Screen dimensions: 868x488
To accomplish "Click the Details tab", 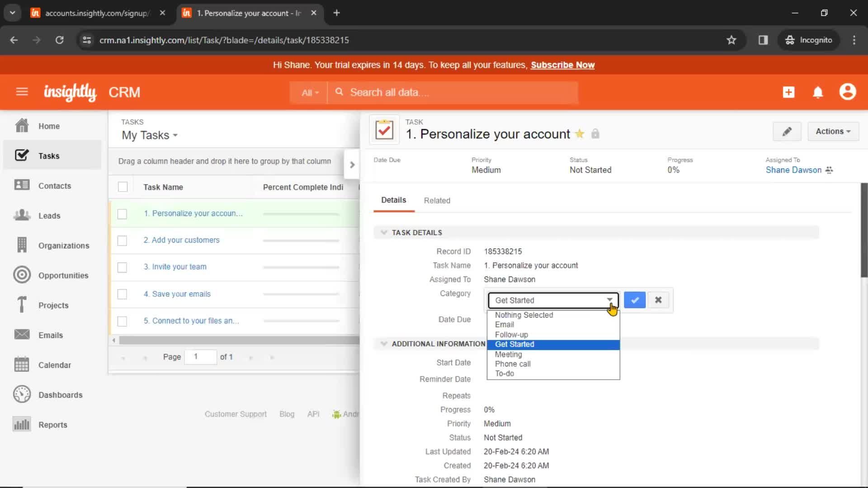I will [394, 200].
